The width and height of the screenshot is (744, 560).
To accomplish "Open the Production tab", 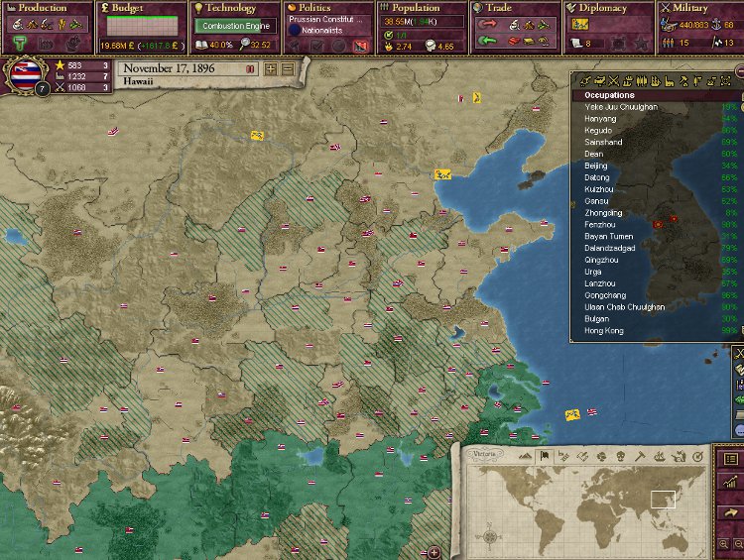I will 44,8.
